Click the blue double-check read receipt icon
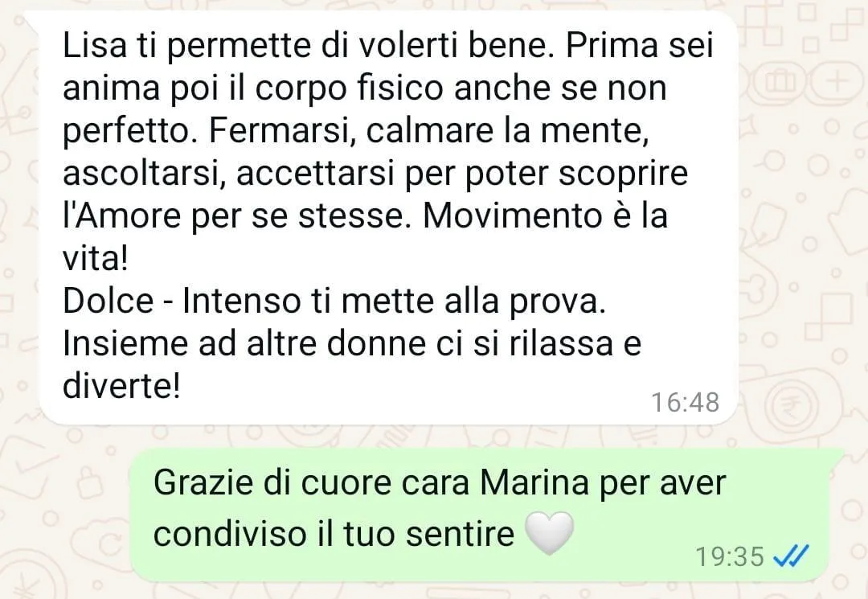 click(x=791, y=556)
